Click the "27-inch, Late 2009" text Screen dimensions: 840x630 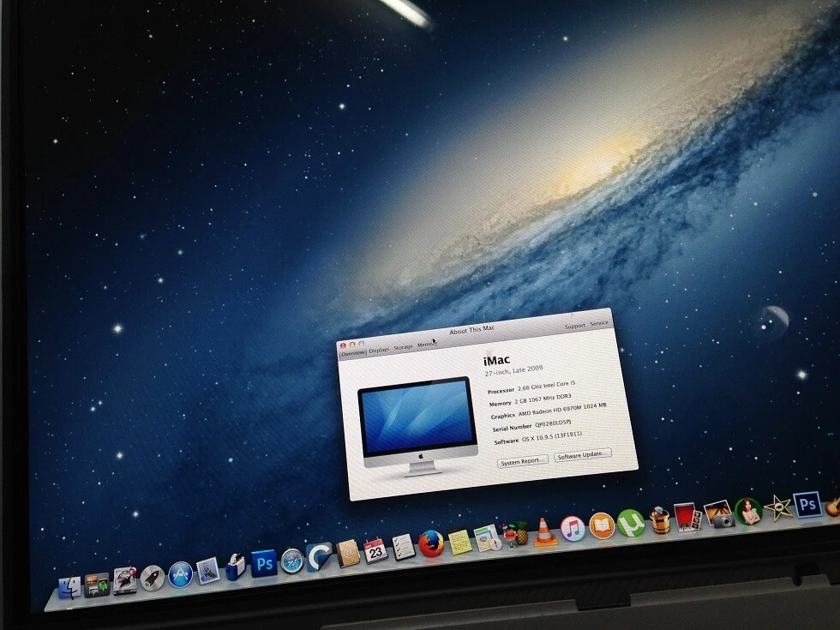click(x=513, y=370)
